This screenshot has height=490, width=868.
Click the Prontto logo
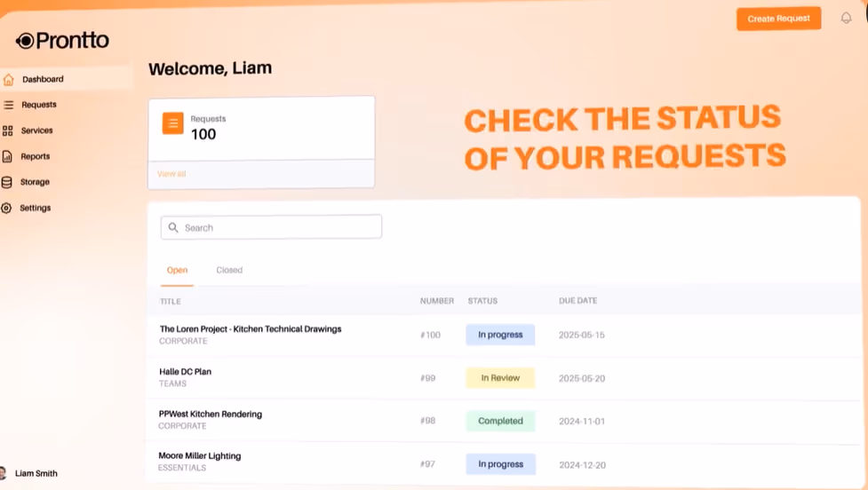click(x=62, y=40)
